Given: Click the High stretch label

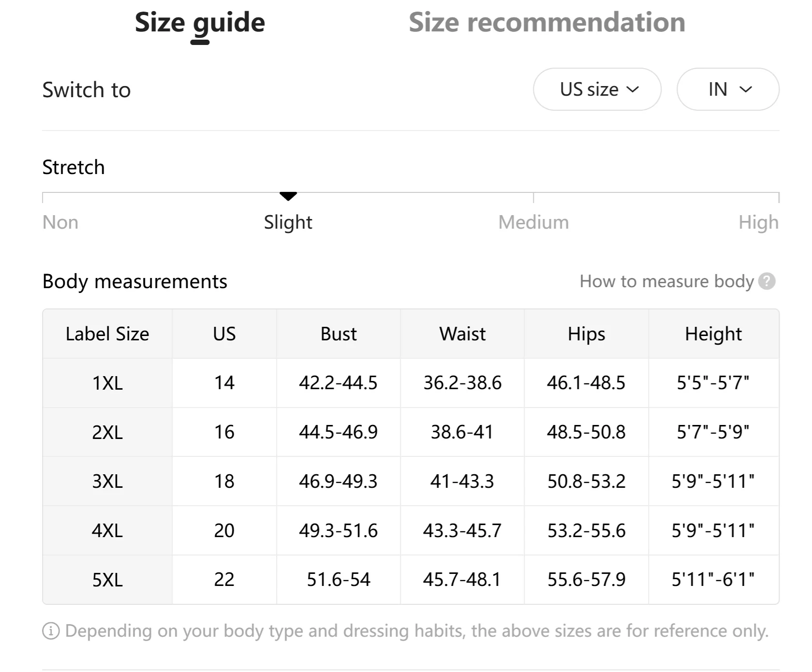Looking at the screenshot, I should click(x=758, y=222).
